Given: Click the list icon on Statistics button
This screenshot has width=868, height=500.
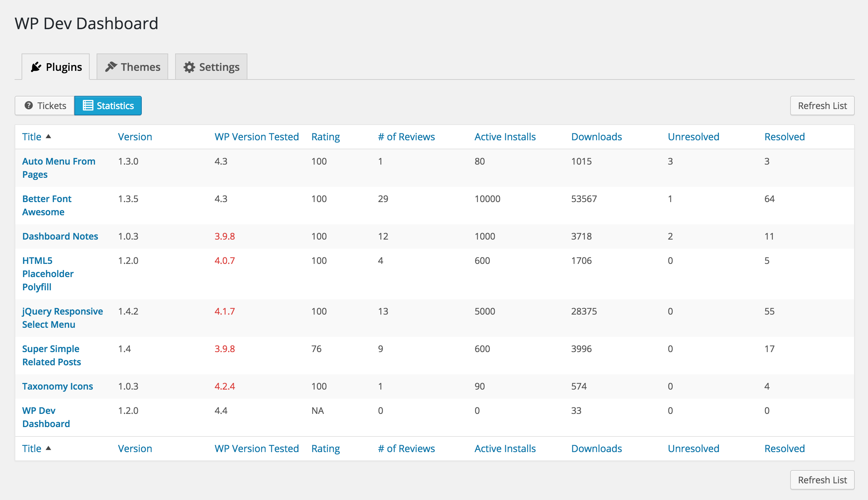Looking at the screenshot, I should coord(88,105).
